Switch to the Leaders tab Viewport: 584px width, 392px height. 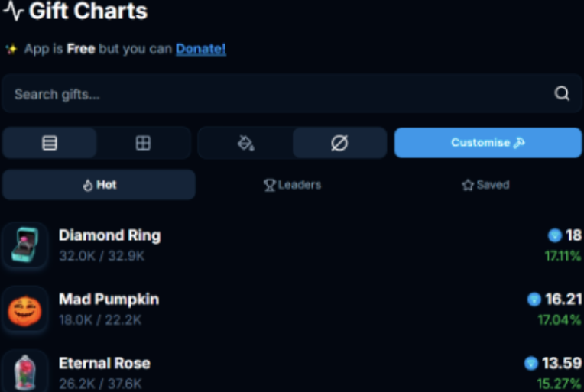(292, 185)
